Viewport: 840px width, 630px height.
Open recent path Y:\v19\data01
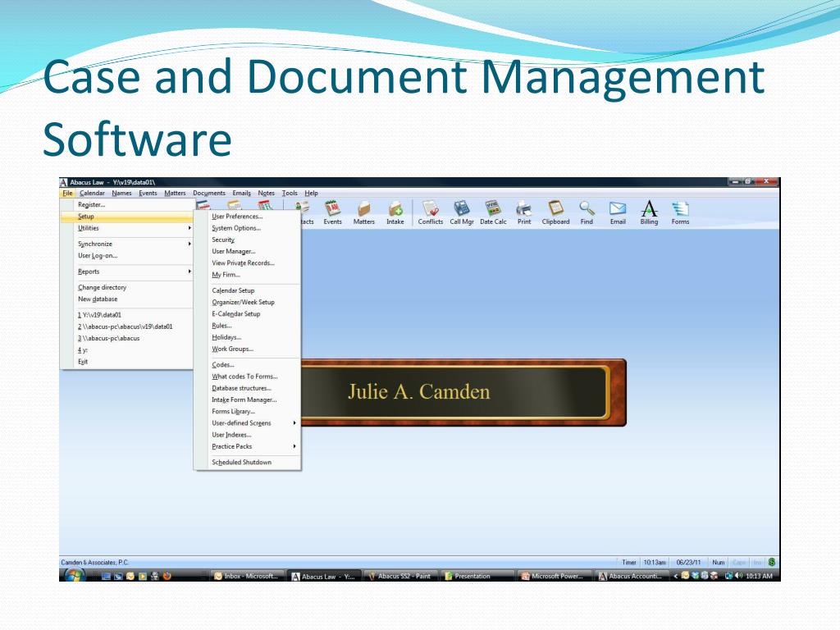pos(127,315)
